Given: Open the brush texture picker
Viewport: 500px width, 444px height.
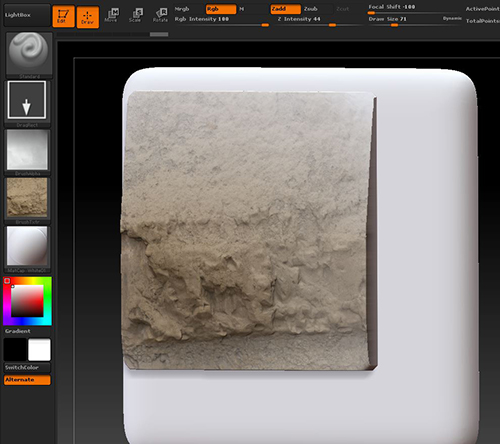Looking at the screenshot, I should [x=27, y=200].
